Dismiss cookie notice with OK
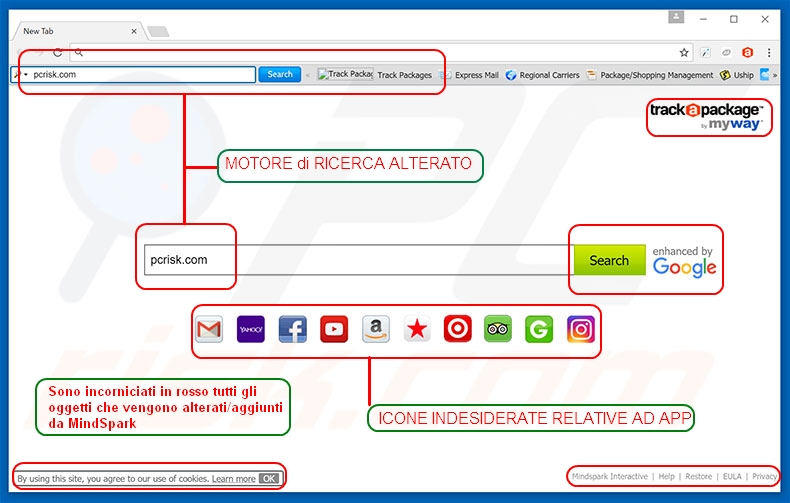Image resolution: width=790 pixels, height=503 pixels. click(x=269, y=478)
